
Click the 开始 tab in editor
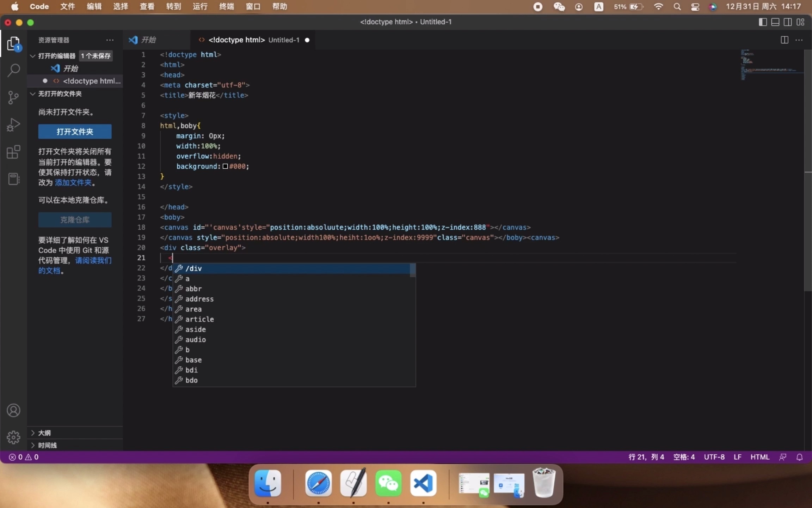148,40
